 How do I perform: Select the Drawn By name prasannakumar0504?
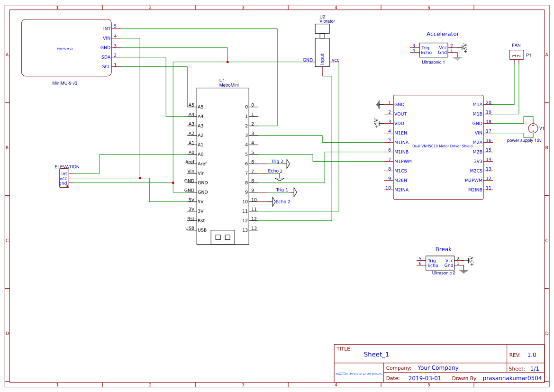point(512,378)
